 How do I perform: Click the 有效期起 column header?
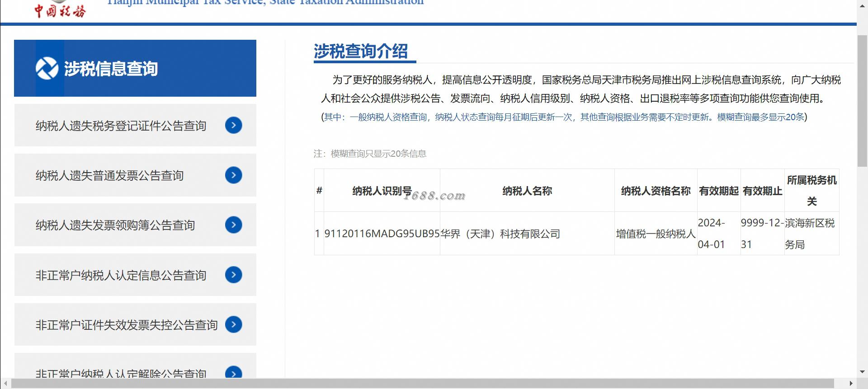click(719, 191)
